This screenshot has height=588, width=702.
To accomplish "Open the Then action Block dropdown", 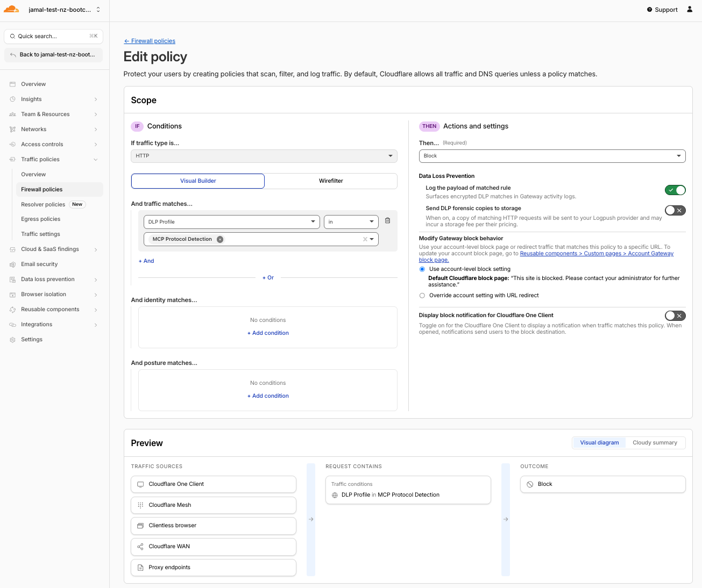I will (552, 156).
